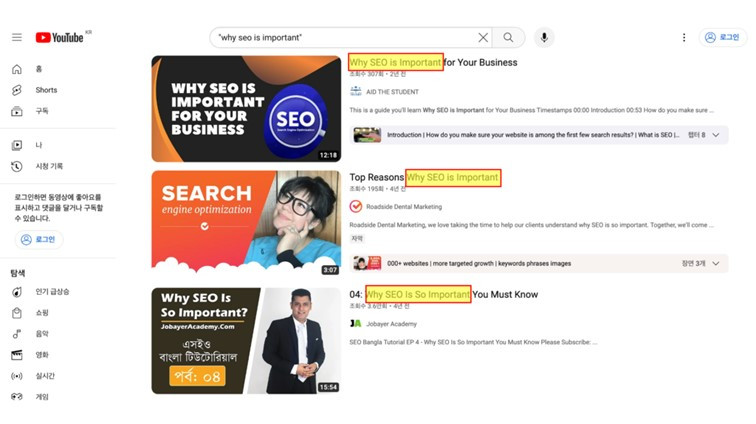The width and height of the screenshot is (756, 424).
Task: Open Trending in explore section
Action: [x=40, y=292]
